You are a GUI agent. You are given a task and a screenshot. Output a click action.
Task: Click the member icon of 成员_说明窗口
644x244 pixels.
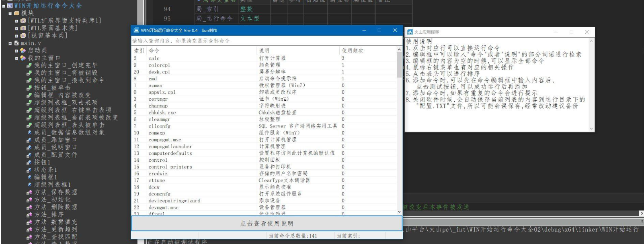(29, 147)
